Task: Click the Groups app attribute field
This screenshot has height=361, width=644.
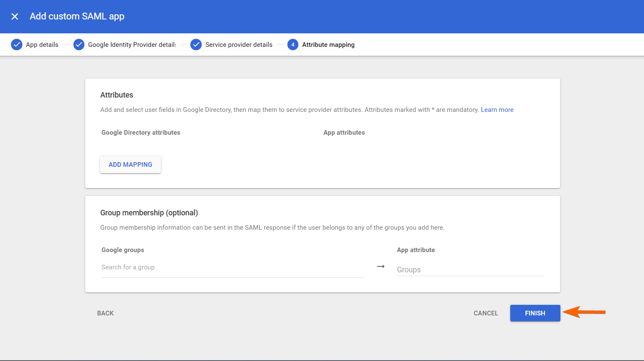Action: pyautogui.click(x=470, y=269)
